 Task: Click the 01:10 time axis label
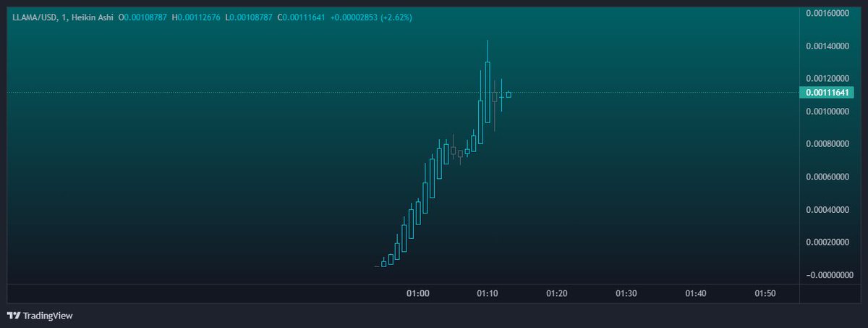[x=487, y=293]
